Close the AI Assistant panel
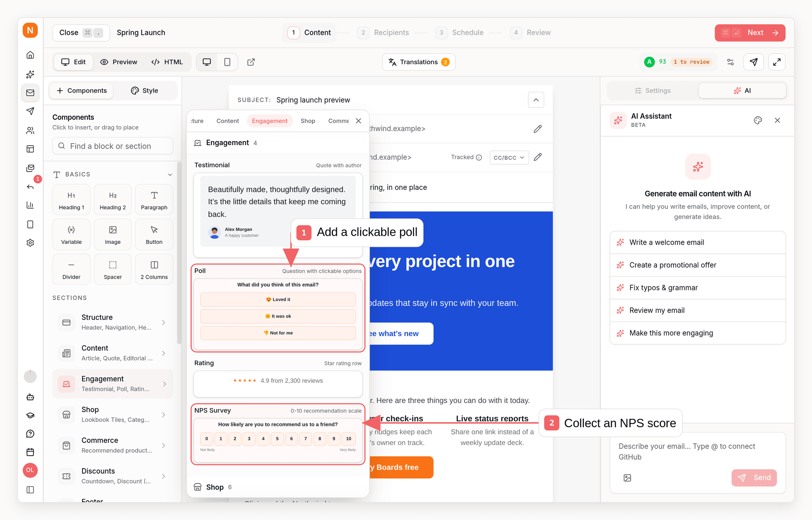812x520 pixels. (x=777, y=120)
